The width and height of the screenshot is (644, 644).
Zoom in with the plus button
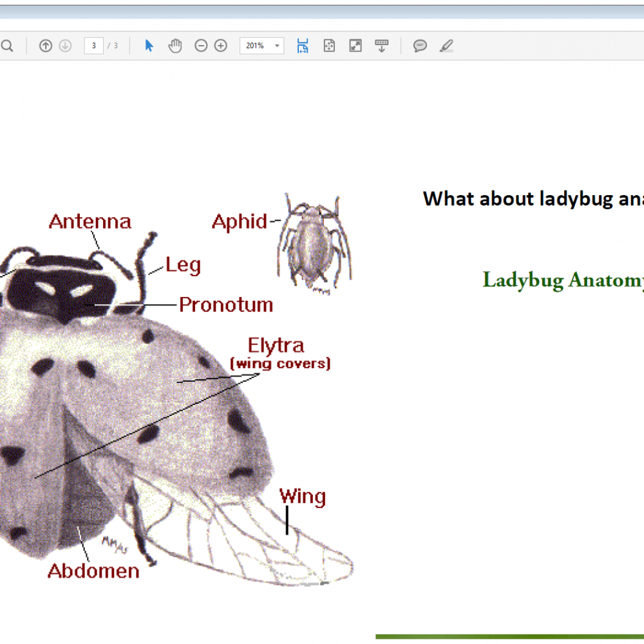click(221, 46)
